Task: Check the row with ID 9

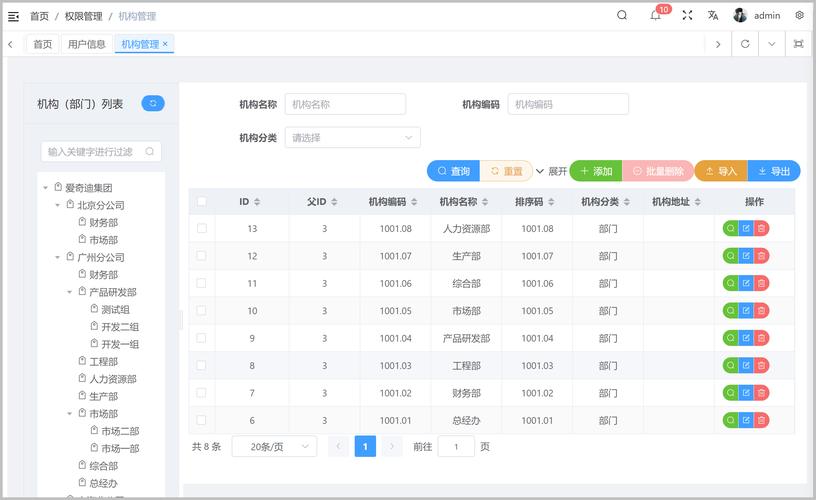Action: click(x=202, y=338)
